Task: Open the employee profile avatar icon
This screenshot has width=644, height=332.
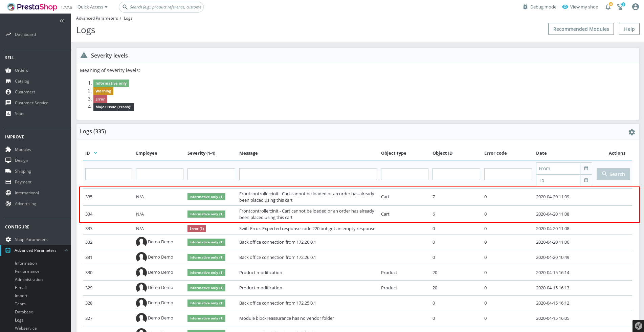Action: (636, 7)
